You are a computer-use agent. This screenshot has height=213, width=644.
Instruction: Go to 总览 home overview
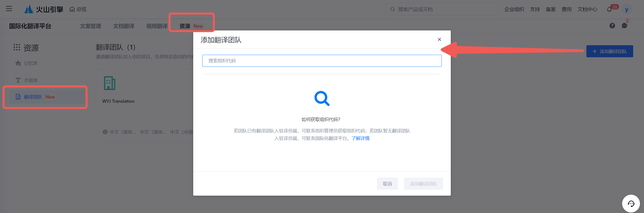tap(78, 9)
